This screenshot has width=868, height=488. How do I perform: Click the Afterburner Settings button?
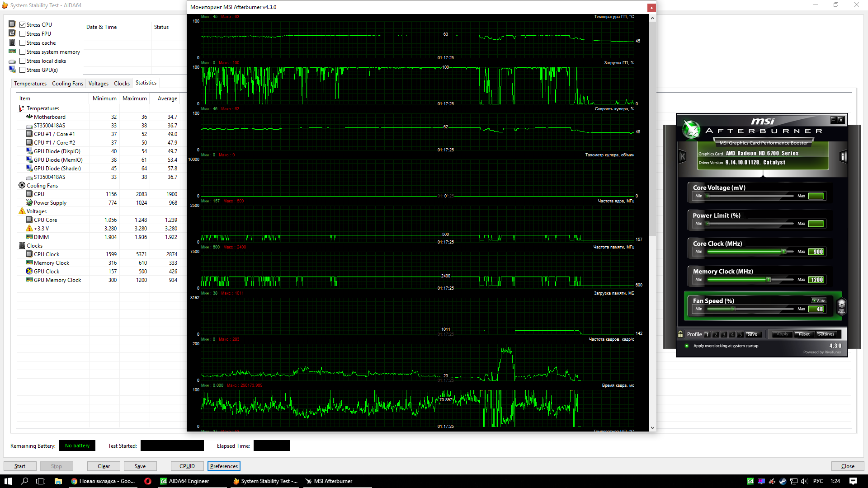pos(826,334)
